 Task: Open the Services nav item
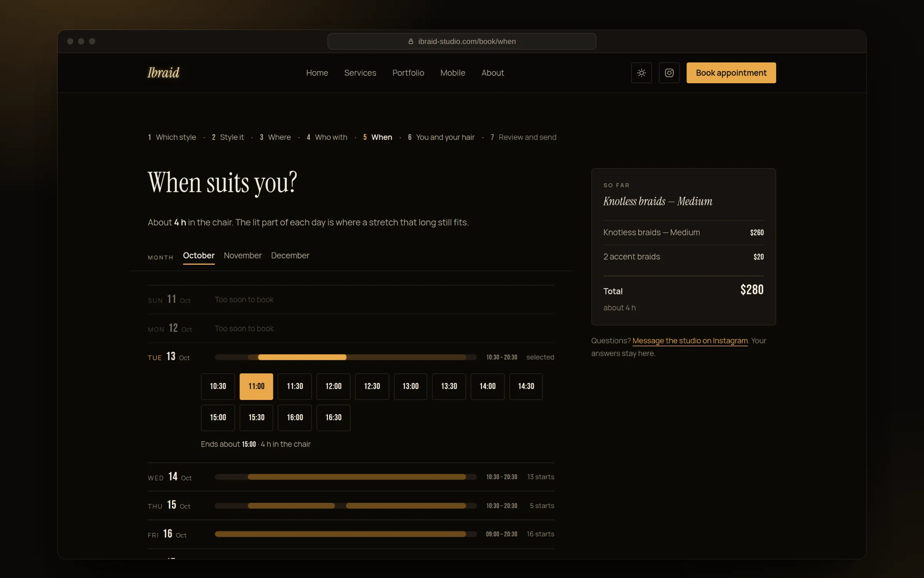coord(360,73)
